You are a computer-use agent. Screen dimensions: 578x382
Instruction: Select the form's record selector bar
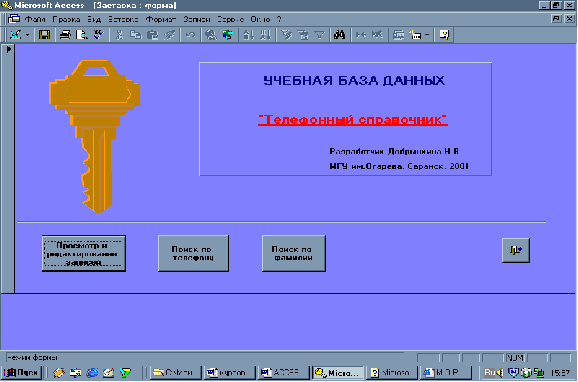pyautogui.click(x=8, y=169)
